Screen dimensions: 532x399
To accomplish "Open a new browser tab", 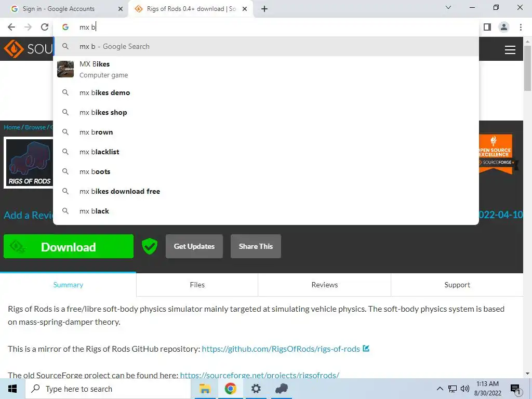I will click(x=264, y=9).
